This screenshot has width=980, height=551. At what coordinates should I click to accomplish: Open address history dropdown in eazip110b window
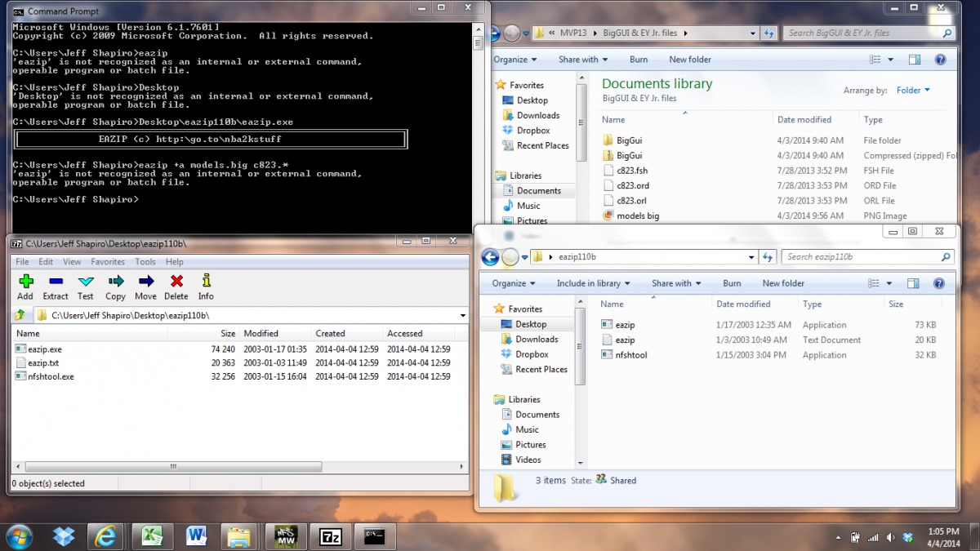[752, 257]
